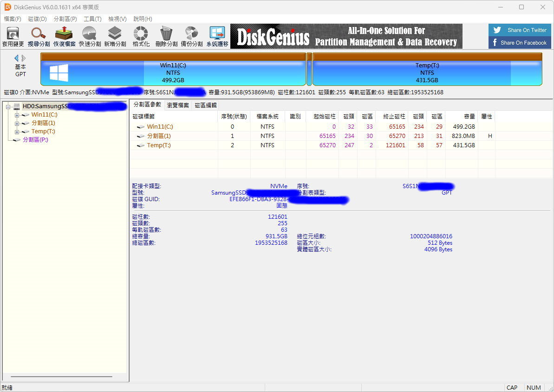554x392 pixels.
Task: Click the 磁碟標籤 column header
Action: point(174,116)
